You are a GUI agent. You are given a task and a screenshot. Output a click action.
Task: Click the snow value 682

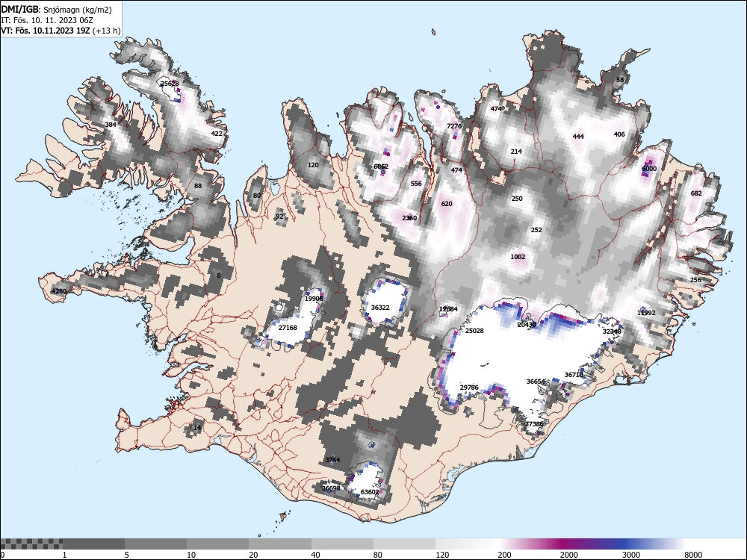(696, 193)
